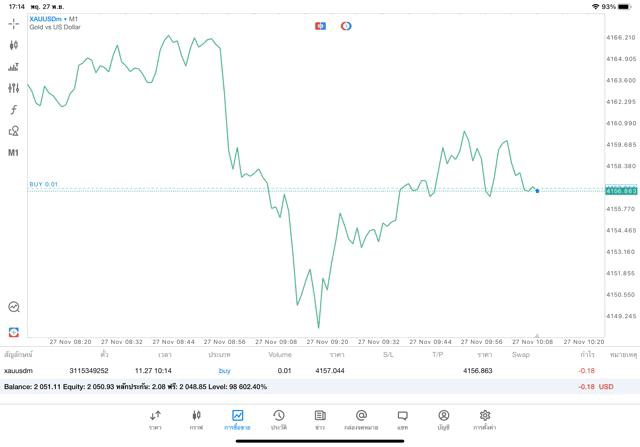Expand the M1 timeframe selector
This screenshot has height=447, width=640.
point(14,153)
